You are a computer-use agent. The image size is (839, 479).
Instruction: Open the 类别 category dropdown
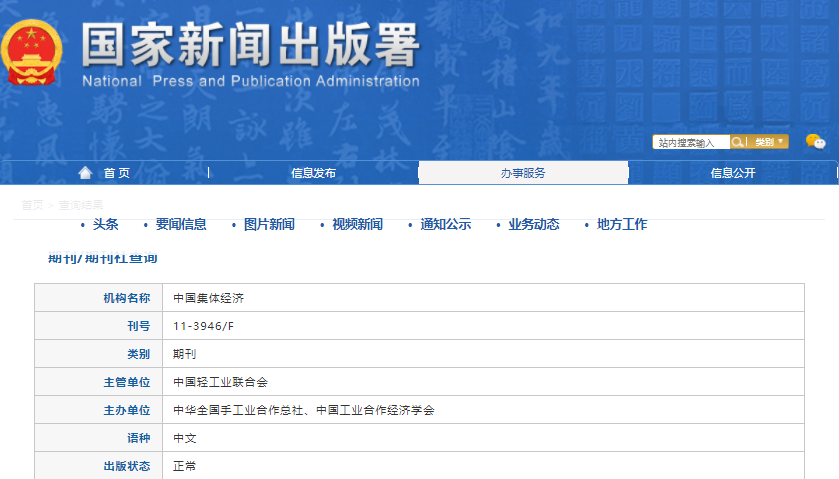[x=770, y=142]
